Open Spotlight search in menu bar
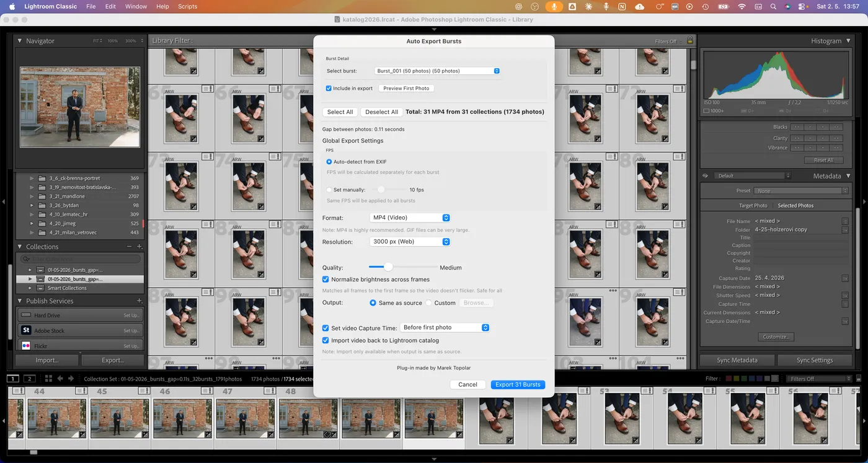The width and height of the screenshot is (868, 463). click(x=773, y=6)
